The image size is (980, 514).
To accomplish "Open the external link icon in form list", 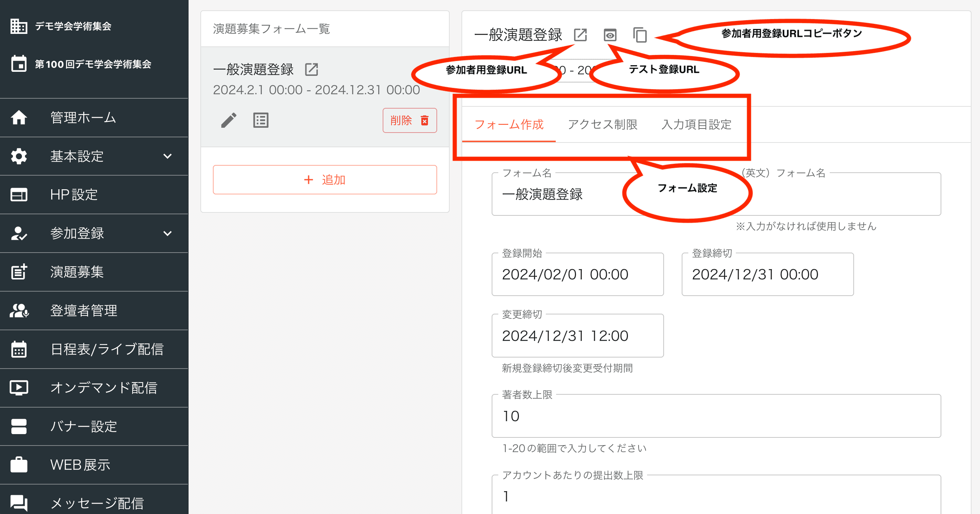I will [312, 70].
